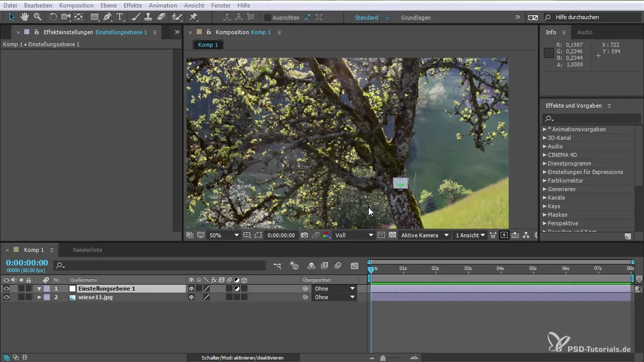This screenshot has width=644, height=362.
Task: Click the region of interest icon
Action: (381, 235)
